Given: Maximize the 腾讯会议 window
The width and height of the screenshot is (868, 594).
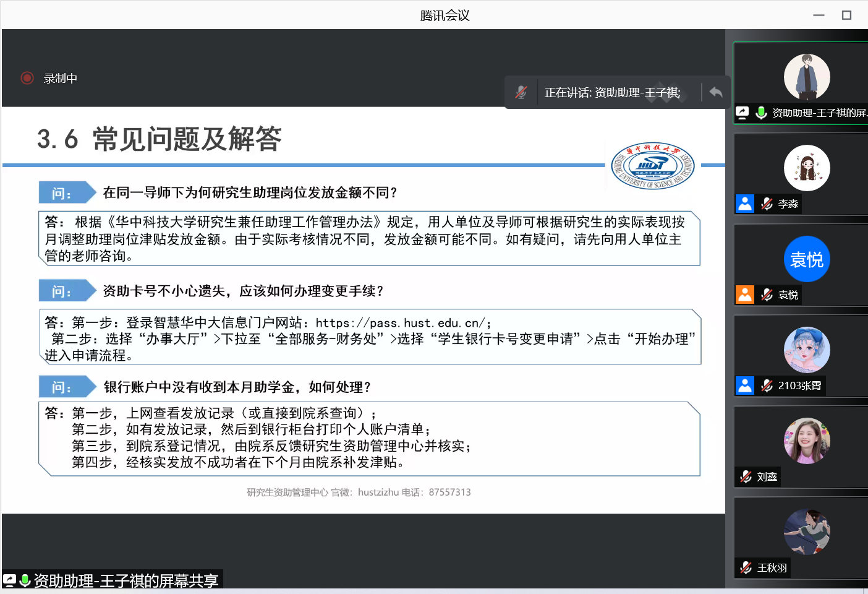Looking at the screenshot, I should pyautogui.click(x=846, y=15).
